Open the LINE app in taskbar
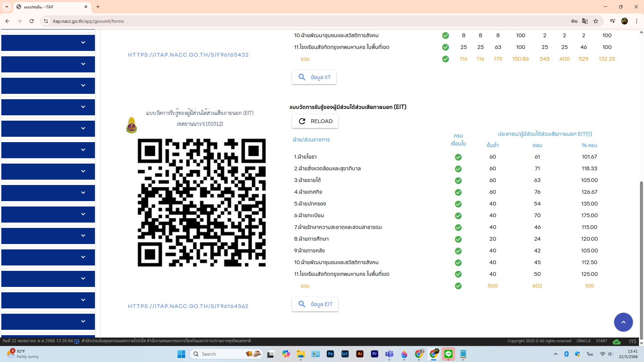This screenshot has width=644, height=362. 448,354
